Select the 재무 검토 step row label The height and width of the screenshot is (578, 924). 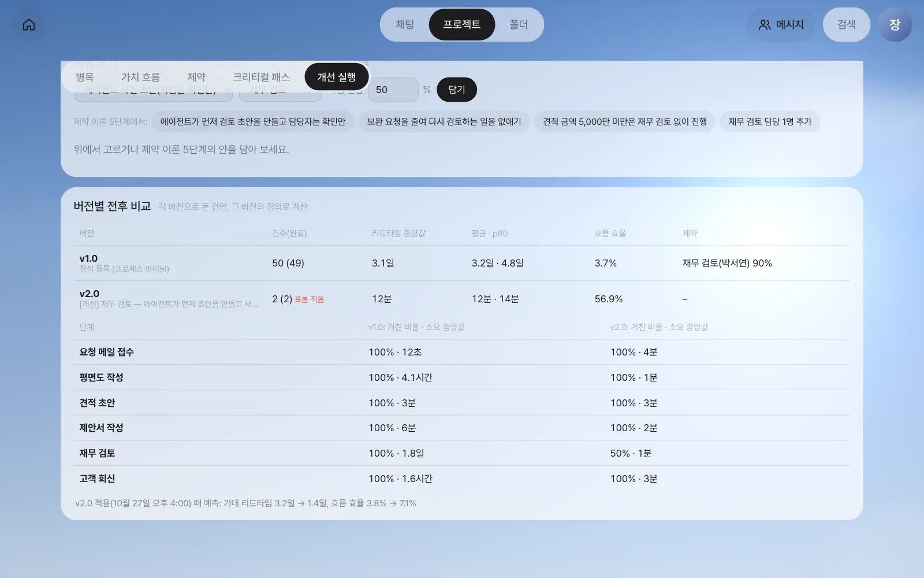97,453
